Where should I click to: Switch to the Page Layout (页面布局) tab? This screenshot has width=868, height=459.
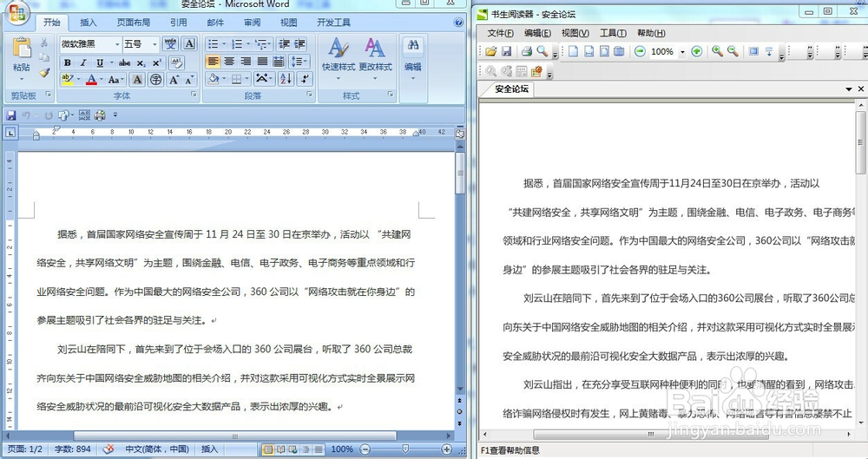[x=134, y=23]
